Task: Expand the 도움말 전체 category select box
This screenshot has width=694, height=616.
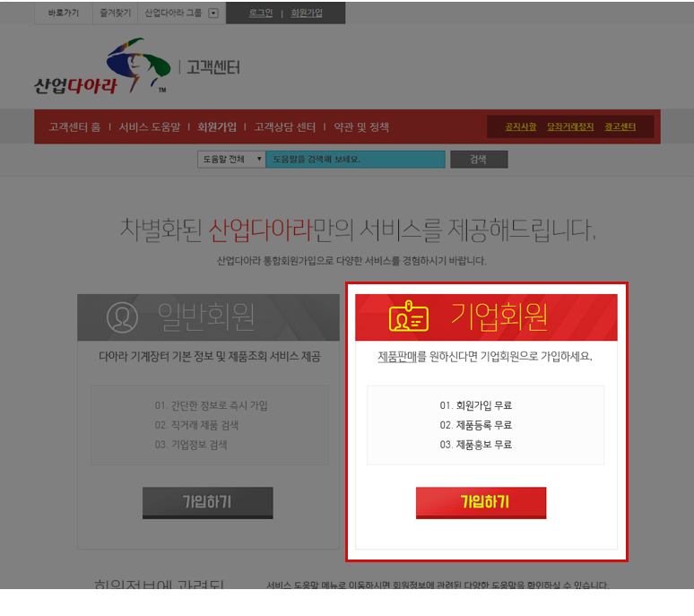Action: tap(231, 160)
